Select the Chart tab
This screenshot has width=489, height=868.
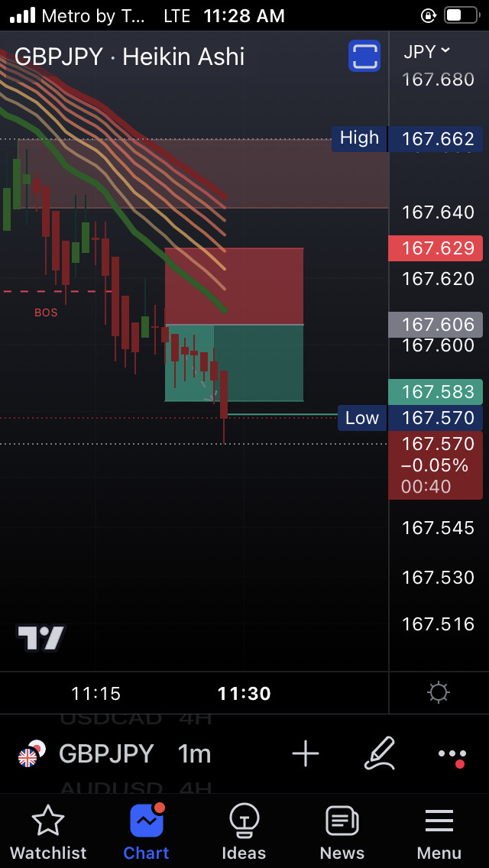pos(146,833)
